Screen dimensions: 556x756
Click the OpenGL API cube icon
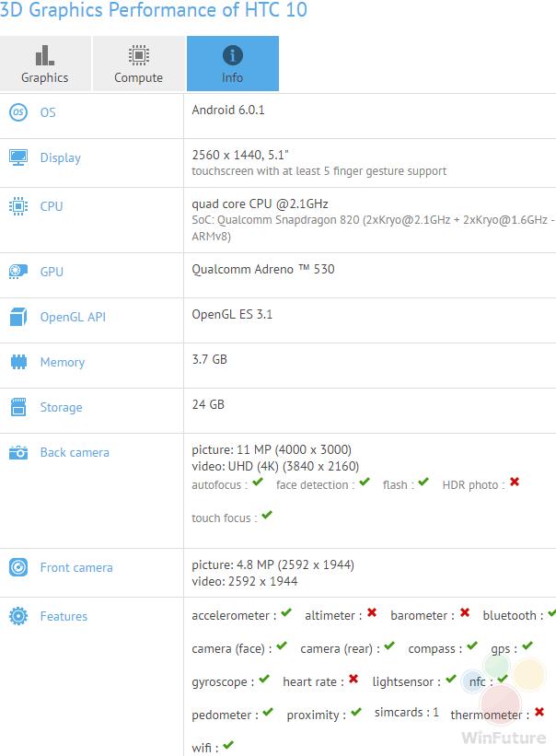click(18, 317)
